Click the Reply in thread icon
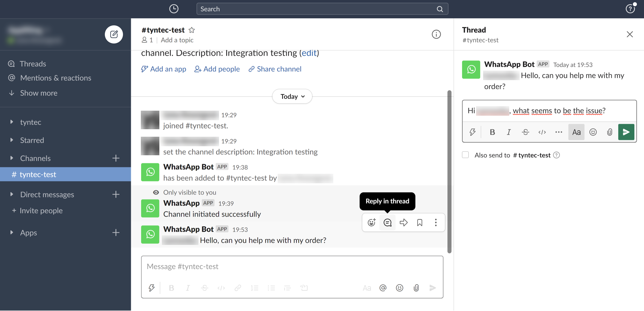This screenshot has height=311, width=644. pos(387,222)
